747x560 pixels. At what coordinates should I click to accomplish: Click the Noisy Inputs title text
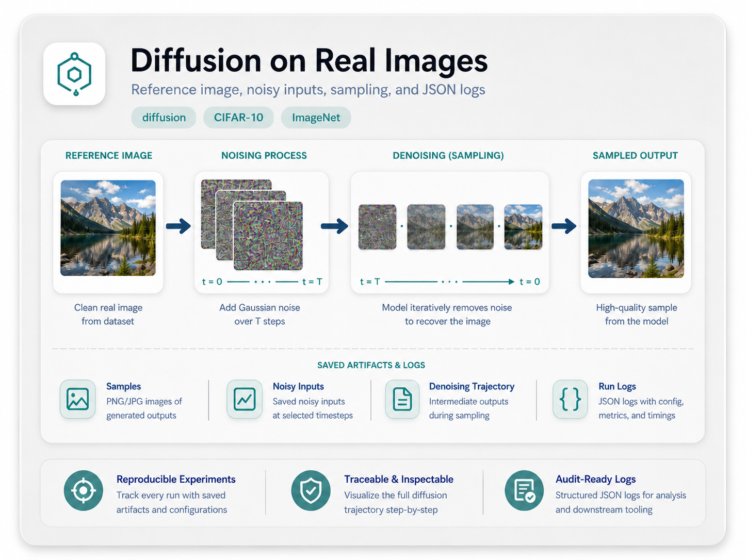pos(298,386)
